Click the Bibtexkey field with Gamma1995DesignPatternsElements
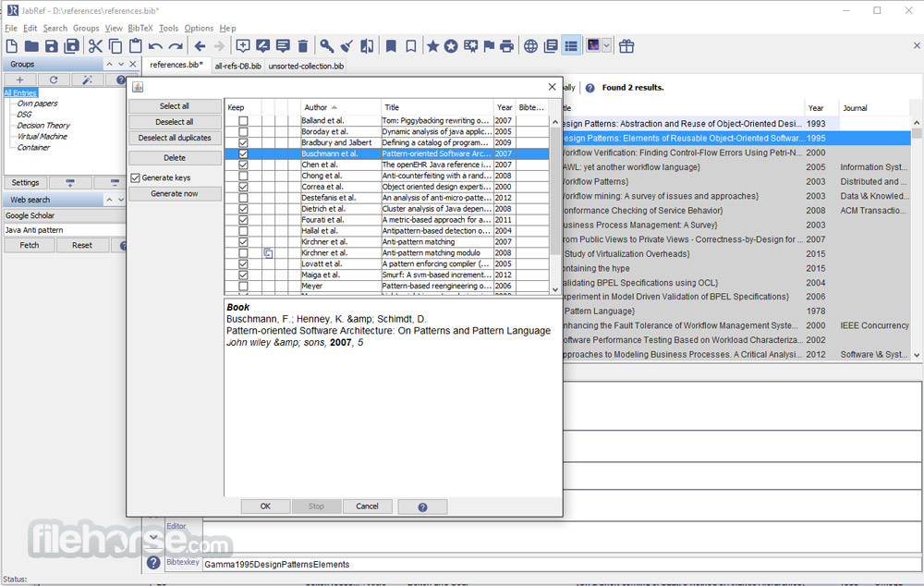This screenshot has width=924, height=586. tap(560, 564)
